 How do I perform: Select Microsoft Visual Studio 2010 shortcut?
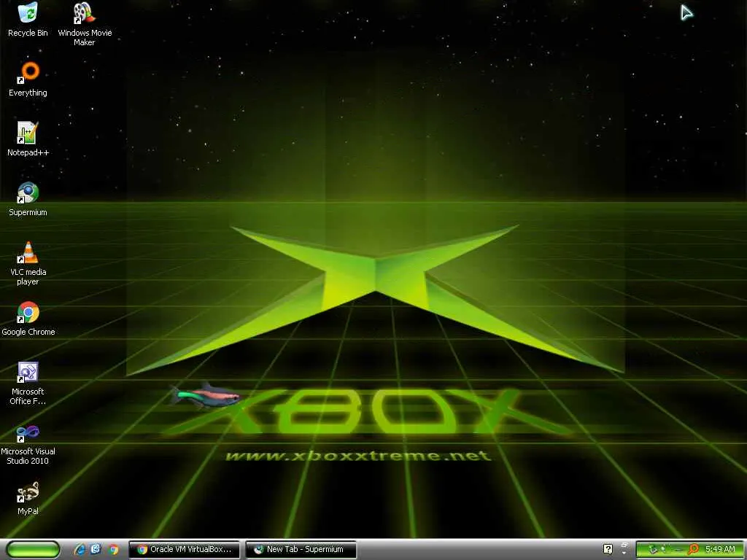[28, 444]
